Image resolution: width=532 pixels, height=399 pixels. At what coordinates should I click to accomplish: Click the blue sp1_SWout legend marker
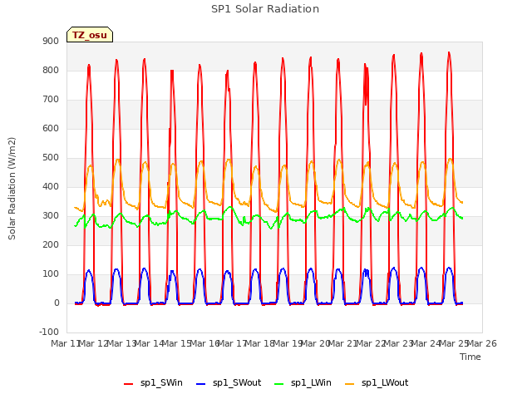[x=201, y=384]
